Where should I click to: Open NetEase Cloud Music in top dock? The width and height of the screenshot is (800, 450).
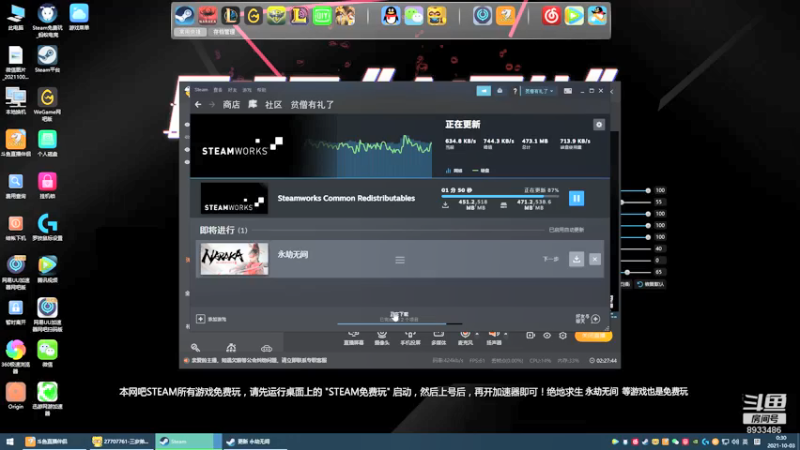click(551, 15)
